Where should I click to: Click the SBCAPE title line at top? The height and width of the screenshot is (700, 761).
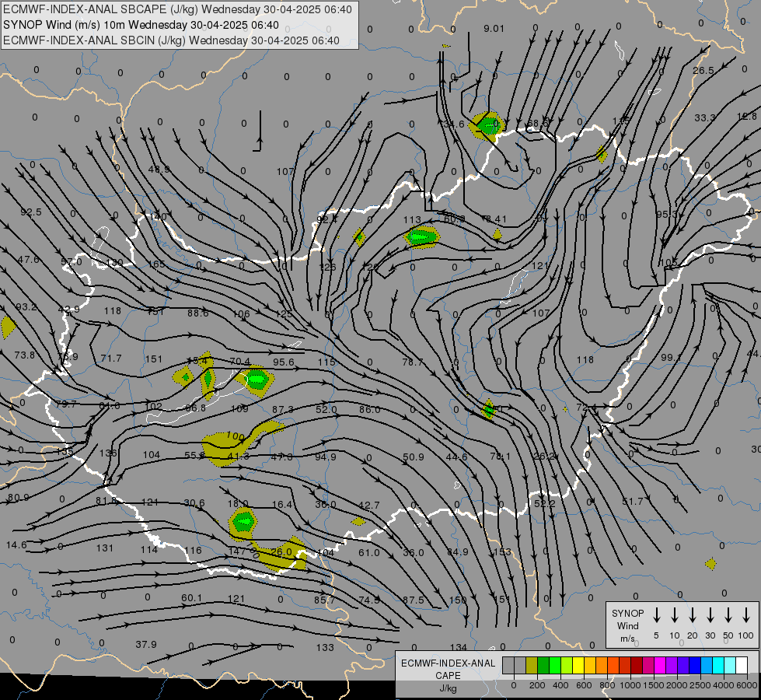click(x=178, y=9)
